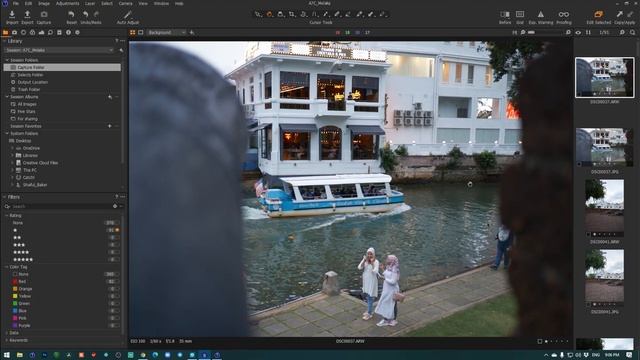Enable the Exposure Warning triangle icon
The width and height of the screenshot is (640, 360).
[x=540, y=14]
